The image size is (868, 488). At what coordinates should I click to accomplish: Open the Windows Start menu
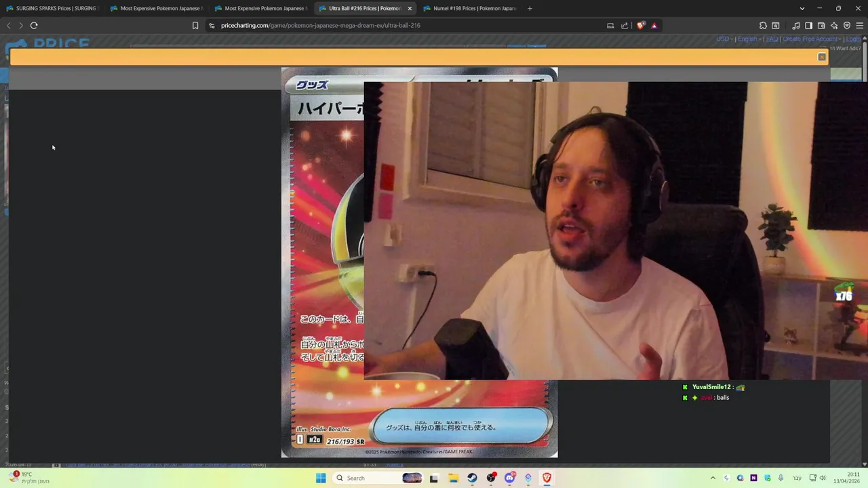pos(321,478)
